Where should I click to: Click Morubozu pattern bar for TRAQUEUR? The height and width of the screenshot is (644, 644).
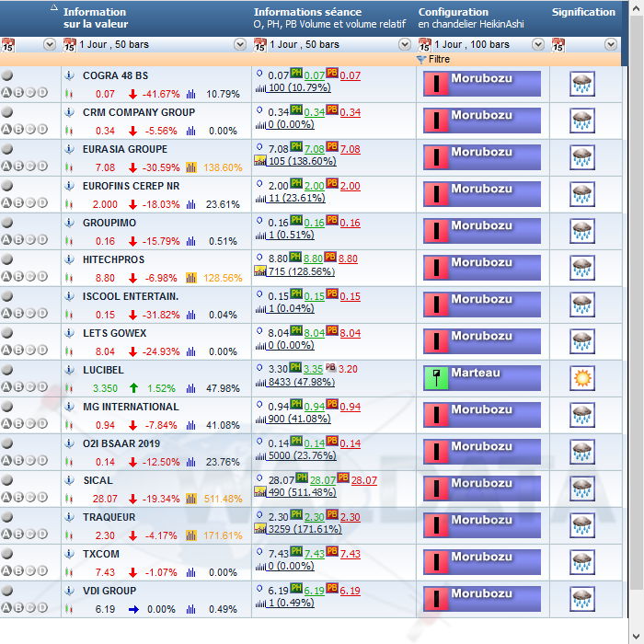482,525
